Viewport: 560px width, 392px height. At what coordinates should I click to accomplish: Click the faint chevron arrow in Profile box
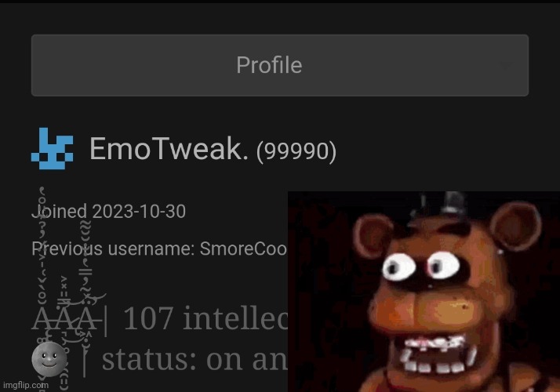point(505,65)
